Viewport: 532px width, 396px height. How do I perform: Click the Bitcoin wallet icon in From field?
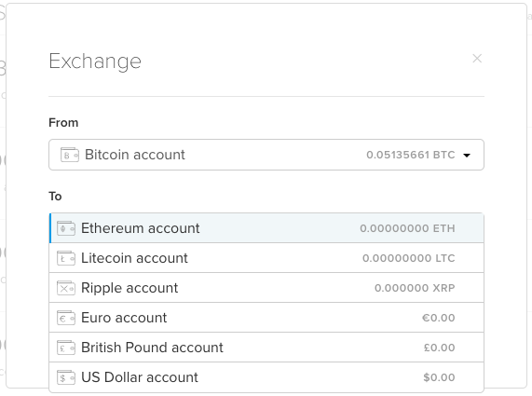(x=70, y=155)
